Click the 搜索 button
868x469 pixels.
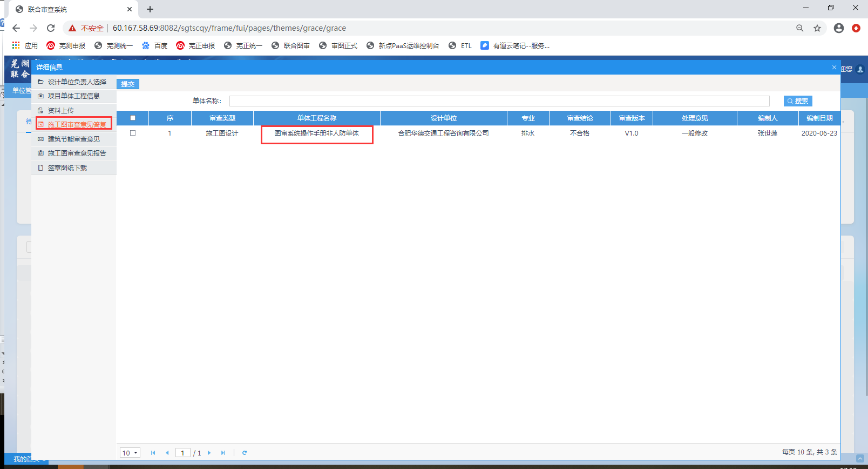[x=798, y=101]
